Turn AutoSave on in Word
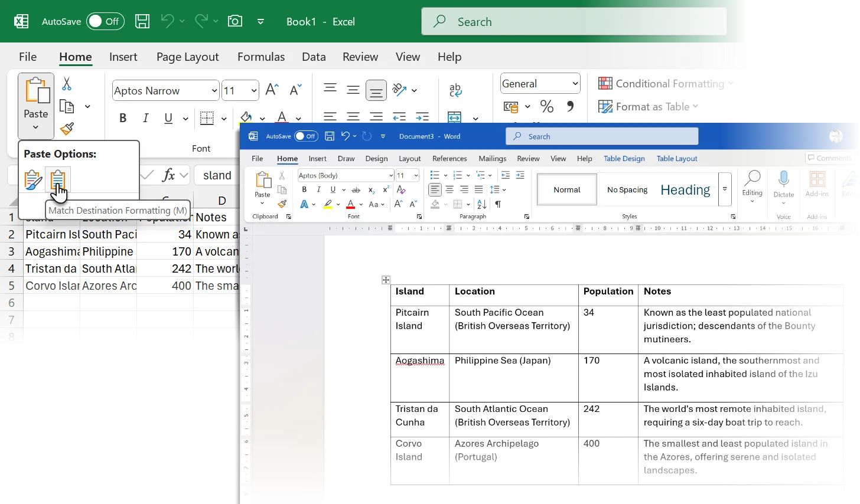 307,136
